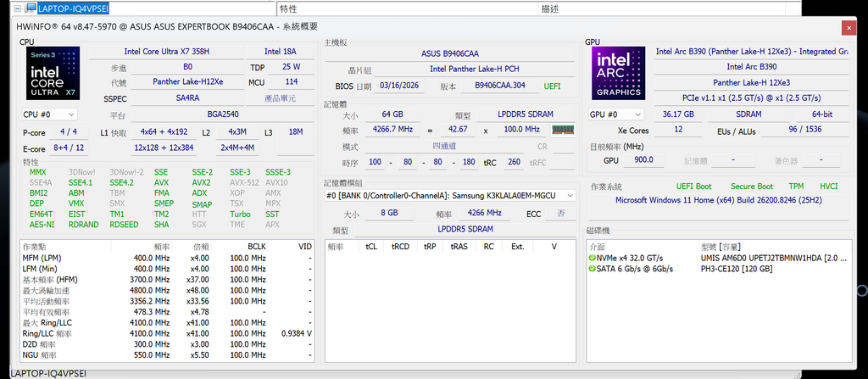Click the Panther Lake-H12Xe codename field

[x=187, y=81]
